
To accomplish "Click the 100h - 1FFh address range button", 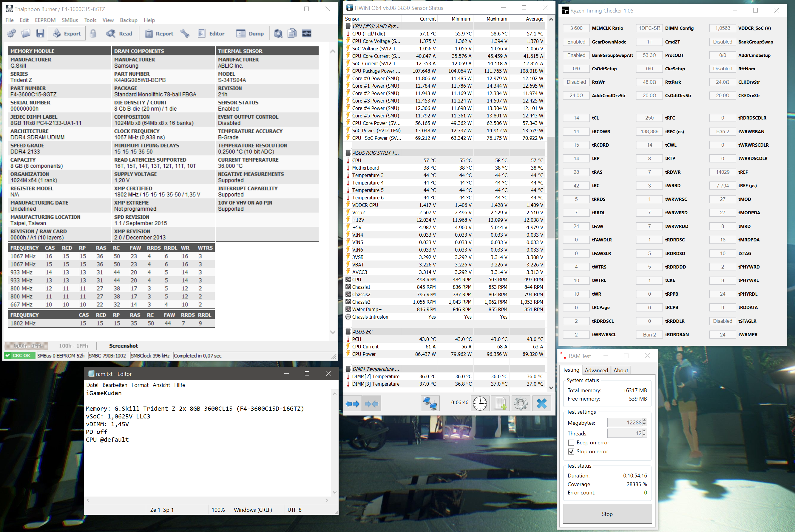I will pyautogui.click(x=73, y=346).
